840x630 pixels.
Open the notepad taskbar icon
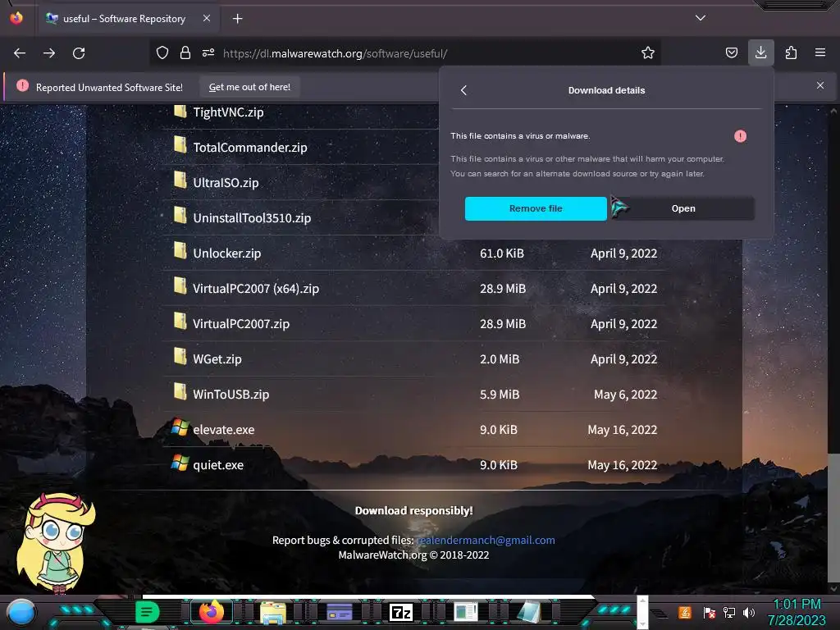click(529, 612)
